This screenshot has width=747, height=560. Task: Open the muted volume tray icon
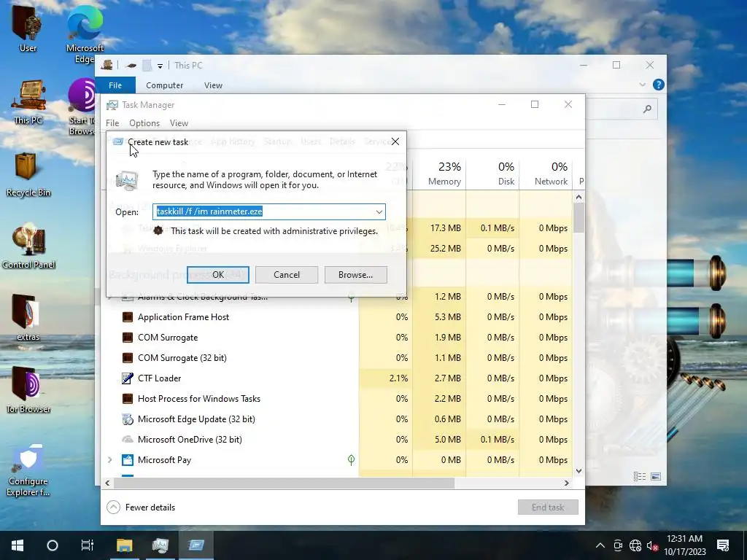652,545
